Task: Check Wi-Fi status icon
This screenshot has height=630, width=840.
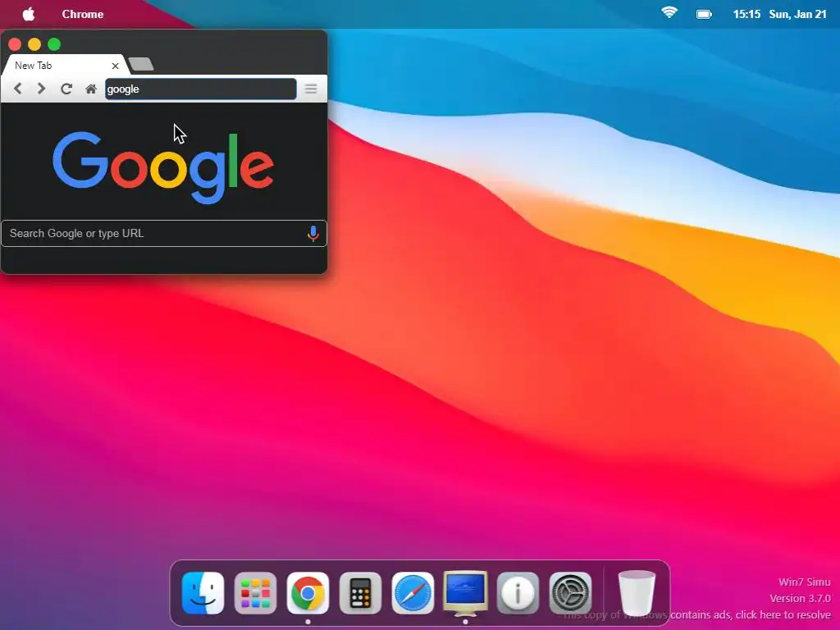Action: coord(669,12)
